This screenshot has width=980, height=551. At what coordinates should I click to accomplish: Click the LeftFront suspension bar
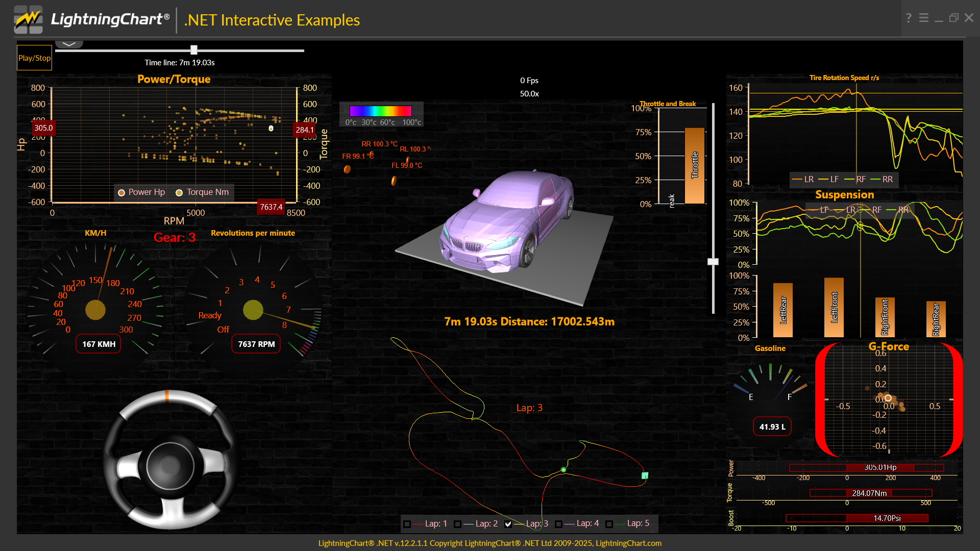tap(834, 308)
